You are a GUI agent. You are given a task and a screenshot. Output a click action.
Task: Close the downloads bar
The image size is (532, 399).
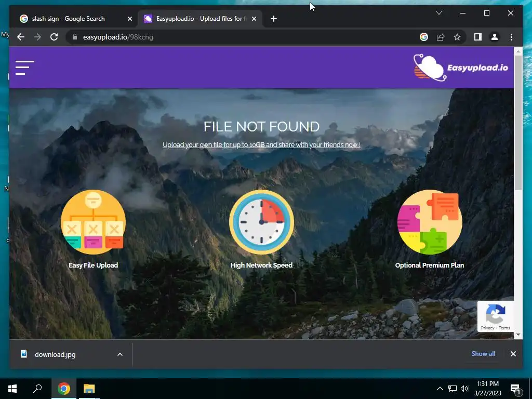513,354
